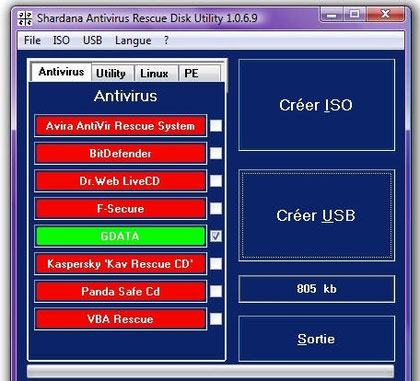Click the progress bar at the bottom
420x381 pixels.
[210, 371]
